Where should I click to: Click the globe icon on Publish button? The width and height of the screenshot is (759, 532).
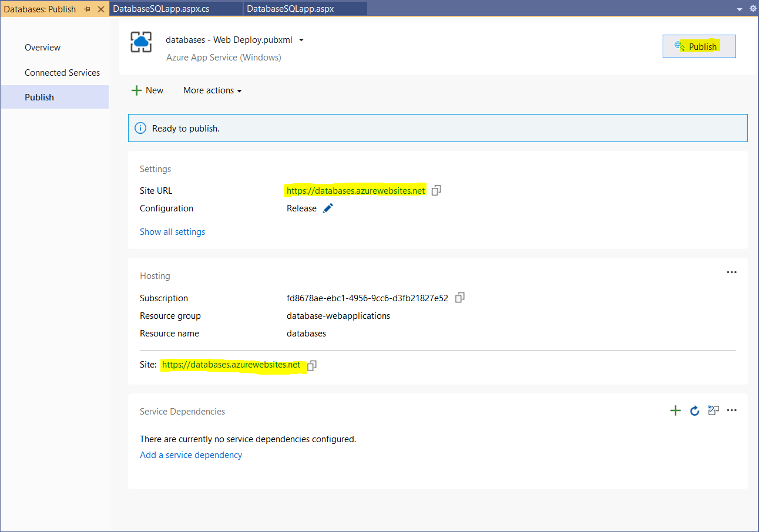coord(680,46)
